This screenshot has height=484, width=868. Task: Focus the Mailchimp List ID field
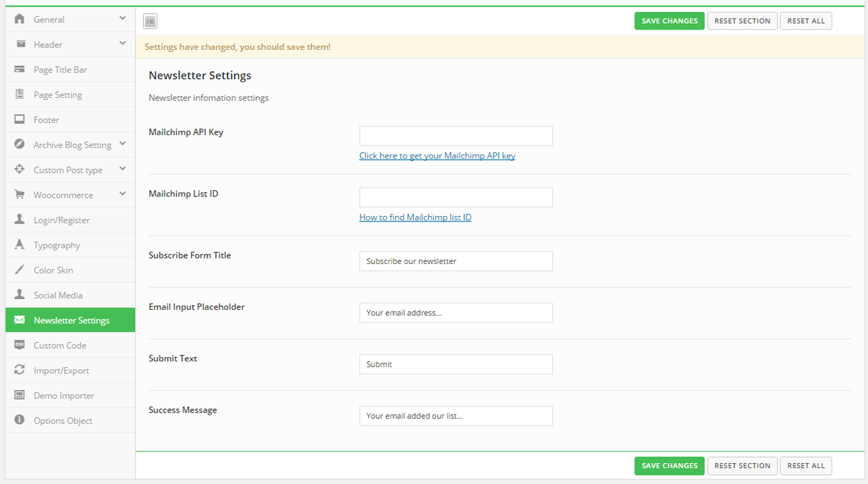456,197
